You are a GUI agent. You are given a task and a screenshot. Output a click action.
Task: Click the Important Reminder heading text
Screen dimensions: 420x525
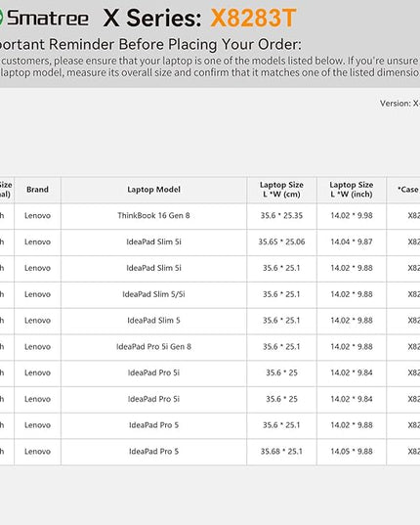pos(149,44)
